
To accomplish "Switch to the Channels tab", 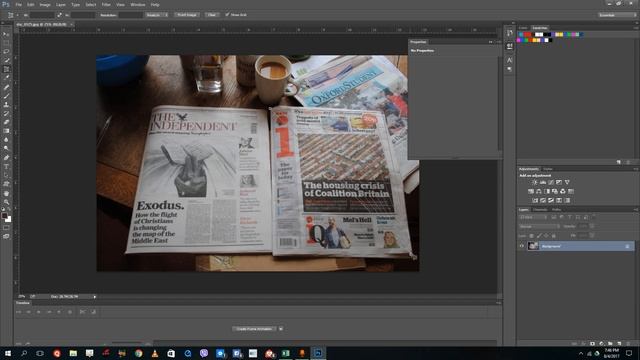I will (x=540, y=209).
